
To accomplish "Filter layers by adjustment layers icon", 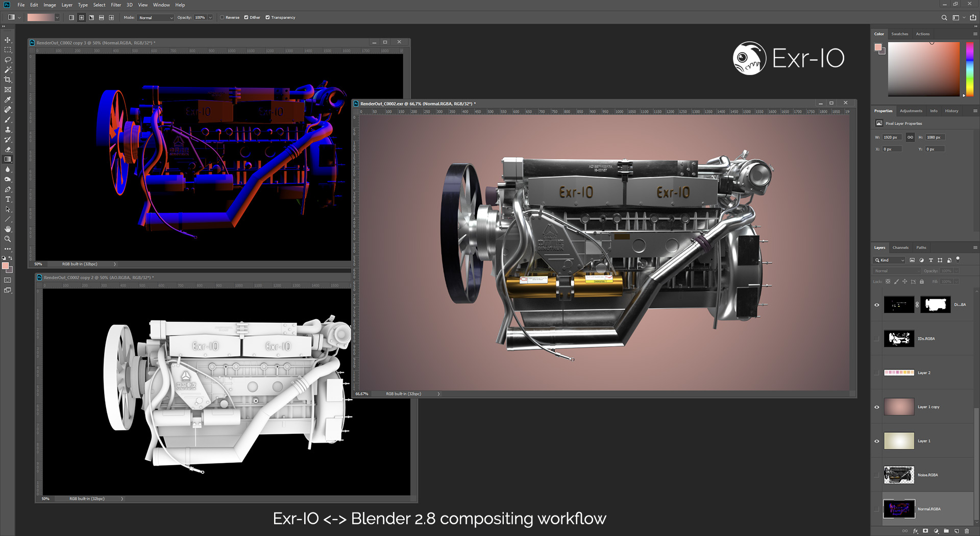I will (x=921, y=260).
